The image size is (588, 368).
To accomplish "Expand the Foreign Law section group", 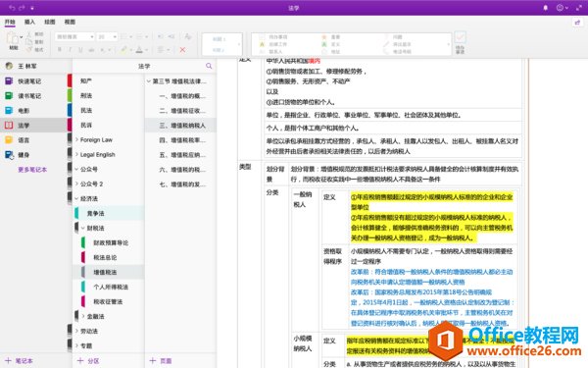I will [x=76, y=139].
